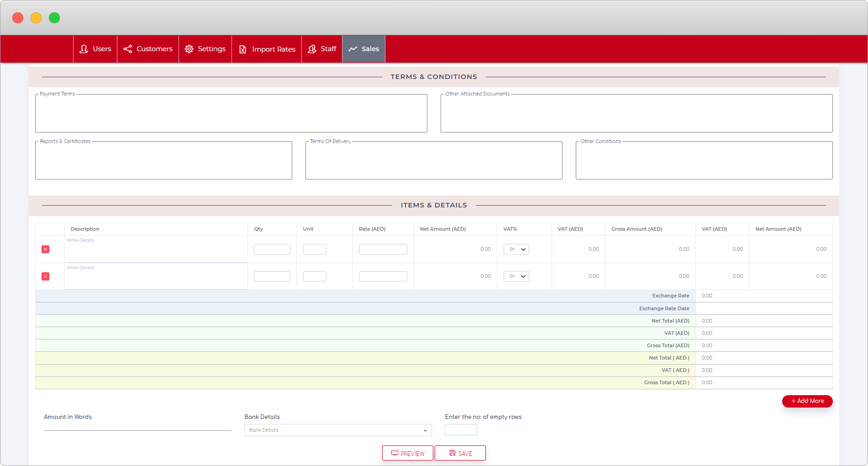Image resolution: width=868 pixels, height=466 pixels.
Task: Click the Users profile icon
Action: (x=84, y=49)
